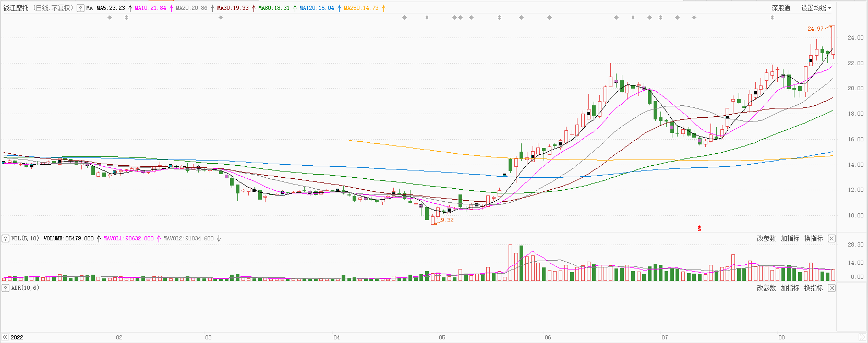Screen dimensions: 868x343
Task: Click the leftmost star event marker atop chart
Action: click(110, 18)
